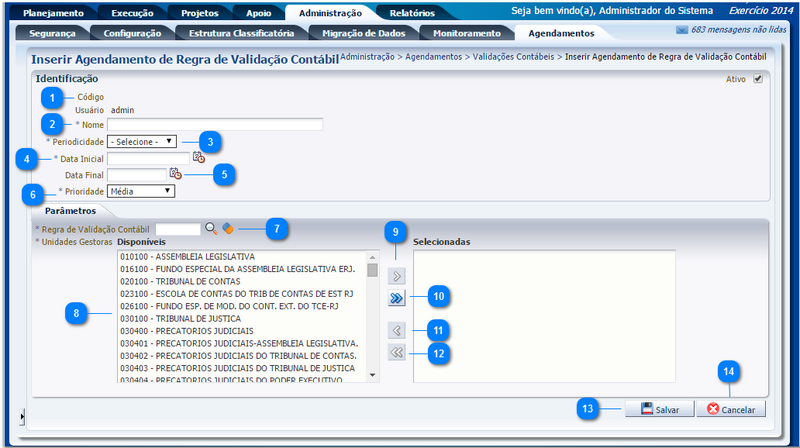This screenshot has height=448, width=800.
Task: Expand the collapsed side panel arrow at left edge
Action: click(22, 414)
